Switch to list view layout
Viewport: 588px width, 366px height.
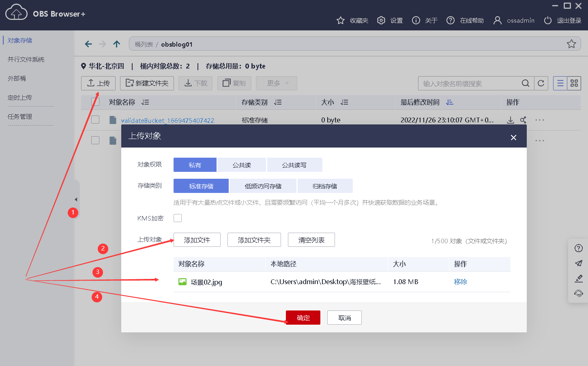[x=560, y=83]
